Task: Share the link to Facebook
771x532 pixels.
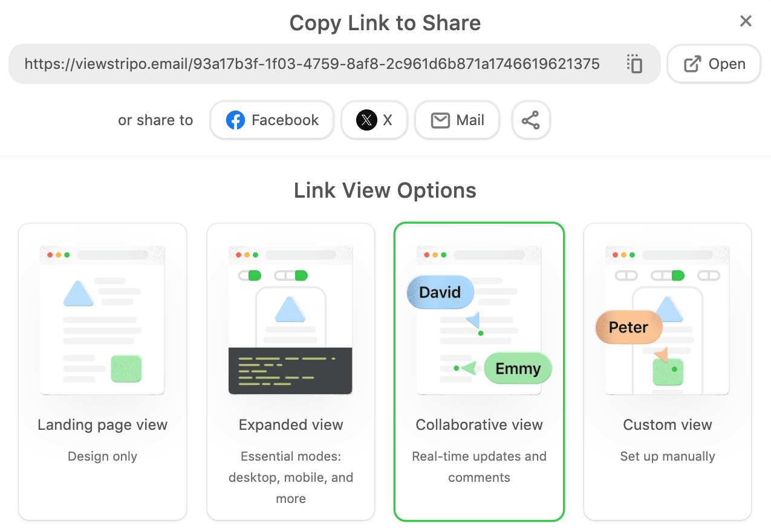Action: point(272,120)
